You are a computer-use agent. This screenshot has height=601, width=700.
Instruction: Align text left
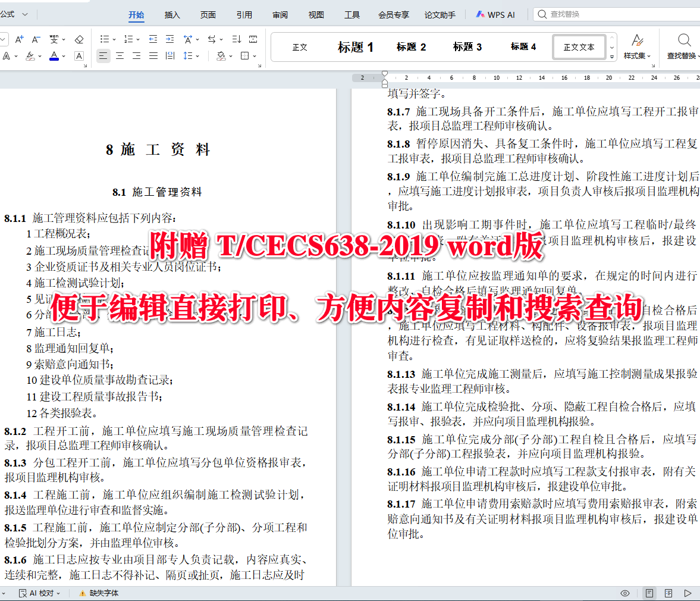tap(103, 56)
